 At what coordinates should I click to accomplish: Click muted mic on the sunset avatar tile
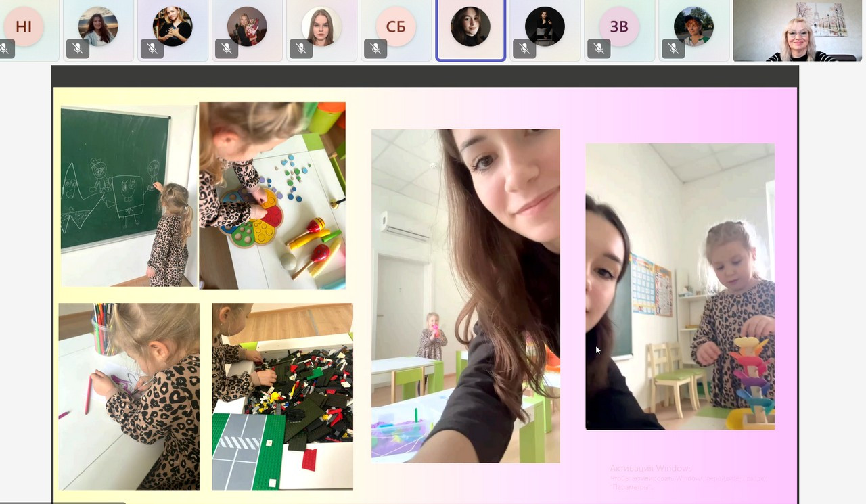point(78,49)
